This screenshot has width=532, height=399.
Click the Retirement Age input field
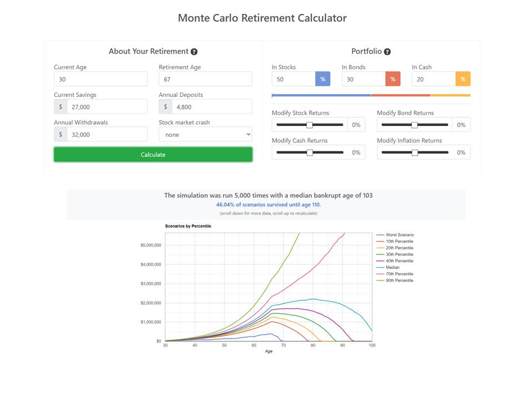click(206, 79)
